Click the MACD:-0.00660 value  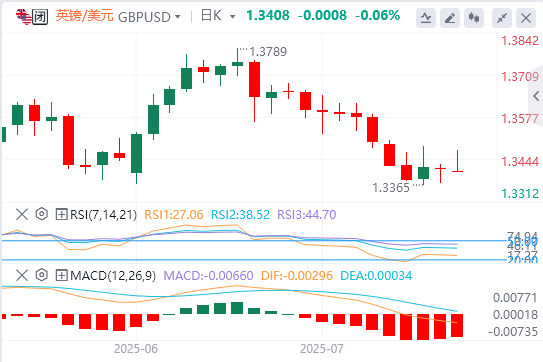(x=208, y=276)
